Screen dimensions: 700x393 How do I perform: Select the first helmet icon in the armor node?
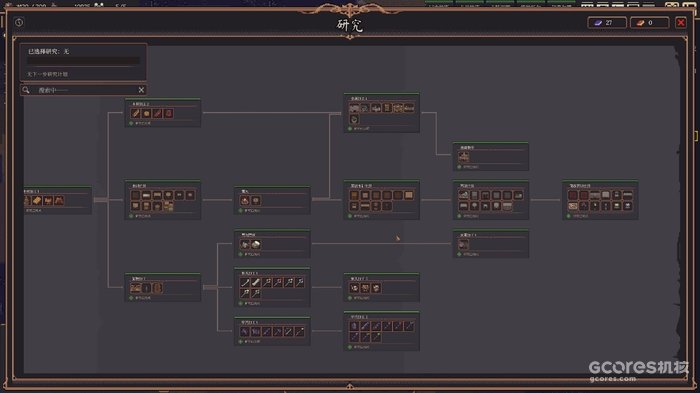click(354, 288)
